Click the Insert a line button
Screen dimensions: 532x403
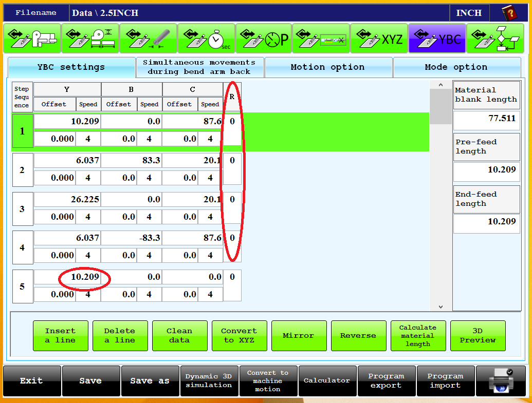coord(60,336)
